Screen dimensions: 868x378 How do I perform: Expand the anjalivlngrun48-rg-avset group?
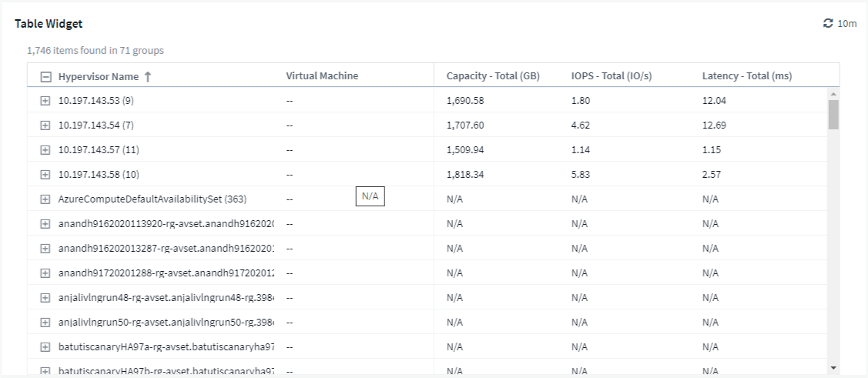(45, 297)
